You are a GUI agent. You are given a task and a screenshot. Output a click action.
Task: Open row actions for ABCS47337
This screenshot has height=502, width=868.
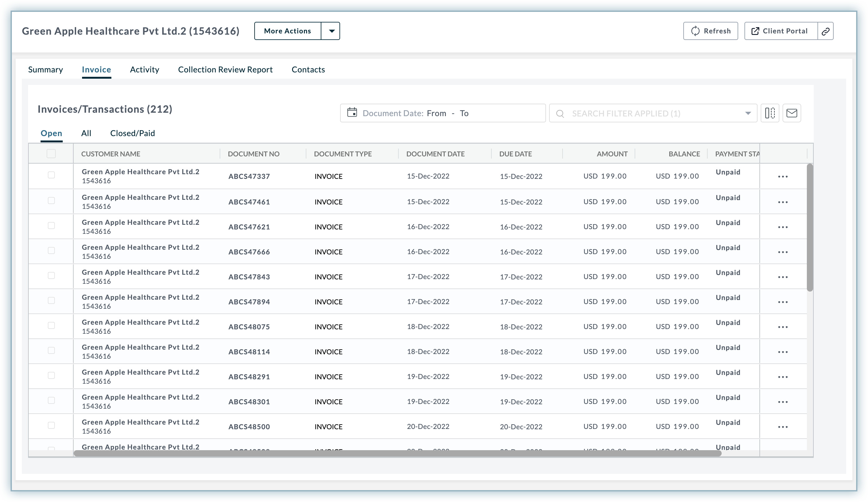783,176
